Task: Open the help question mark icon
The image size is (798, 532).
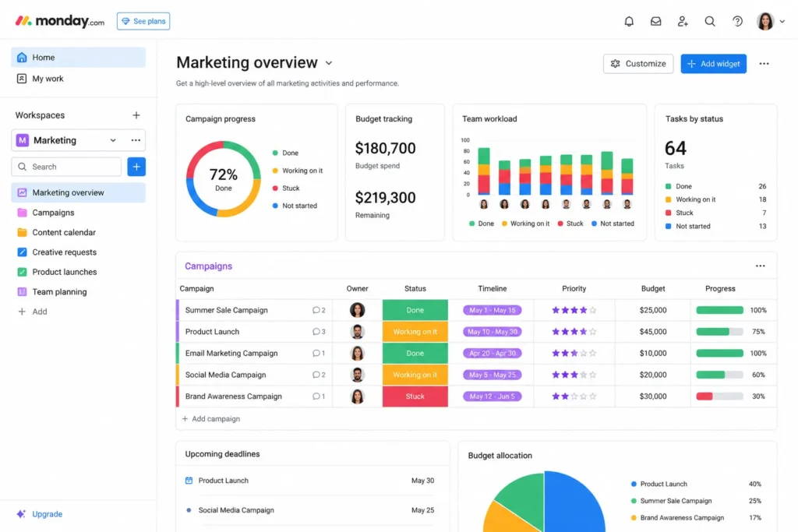Action: coord(737,21)
